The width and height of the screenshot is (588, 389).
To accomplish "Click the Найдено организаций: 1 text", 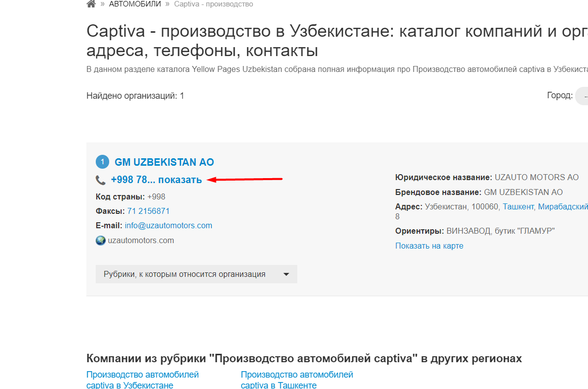I will [135, 96].
